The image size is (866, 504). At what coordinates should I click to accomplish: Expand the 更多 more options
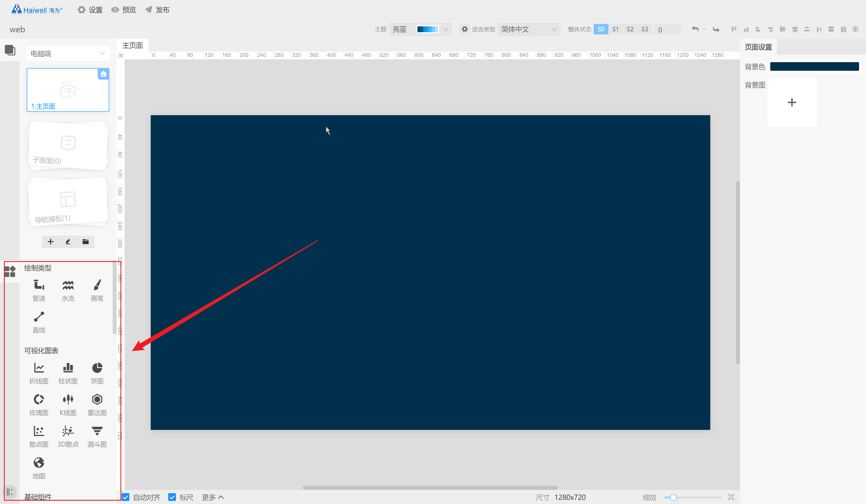click(213, 497)
